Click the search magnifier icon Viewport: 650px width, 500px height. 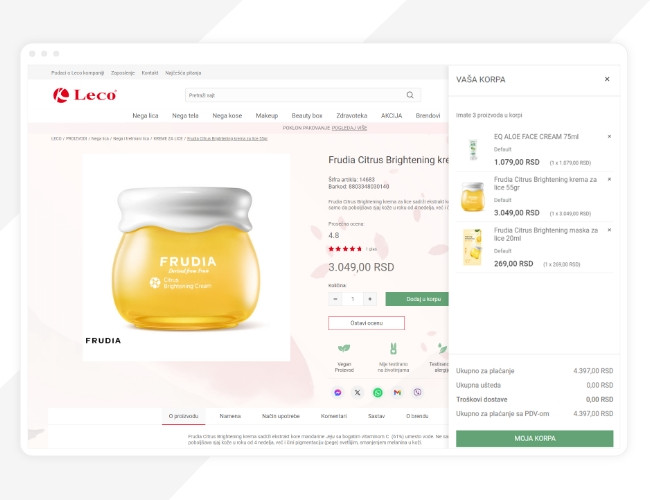(x=410, y=95)
